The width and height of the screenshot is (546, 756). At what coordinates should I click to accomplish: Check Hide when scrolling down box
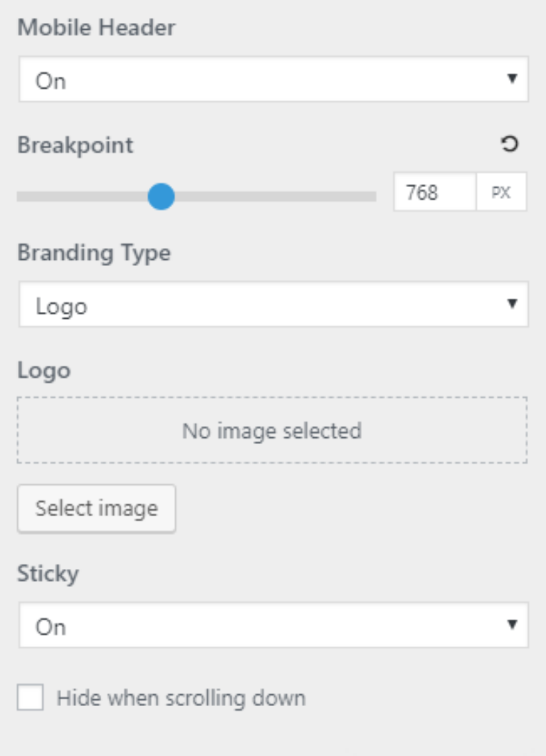point(30,697)
